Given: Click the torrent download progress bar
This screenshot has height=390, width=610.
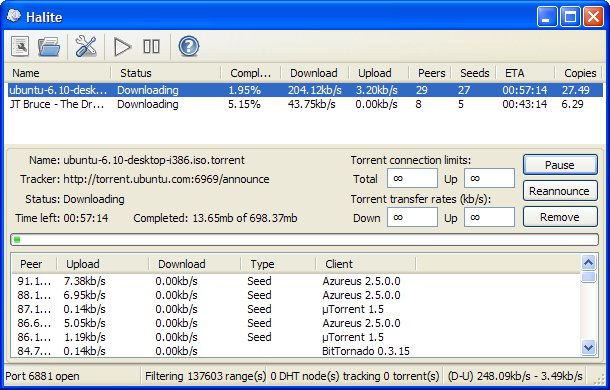Looking at the screenshot, I should (x=304, y=239).
